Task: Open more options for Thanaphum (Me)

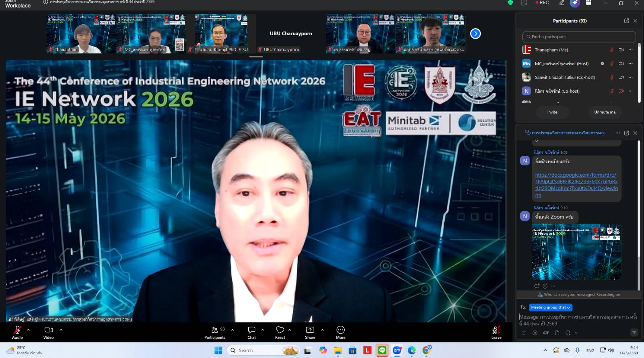Action: (x=630, y=50)
